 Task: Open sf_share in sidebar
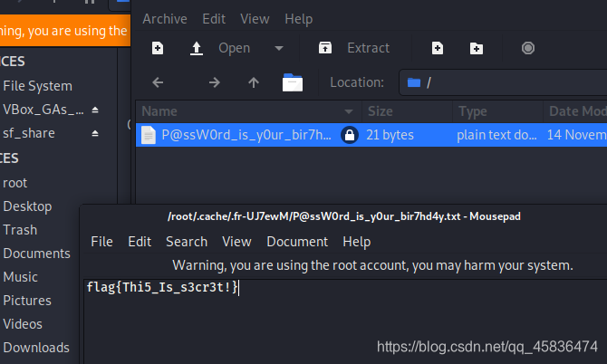[29, 133]
